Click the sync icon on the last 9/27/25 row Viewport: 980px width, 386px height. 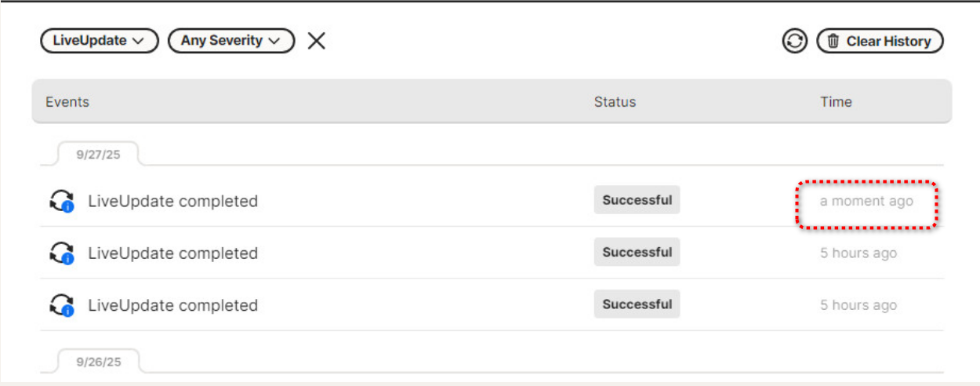click(61, 305)
